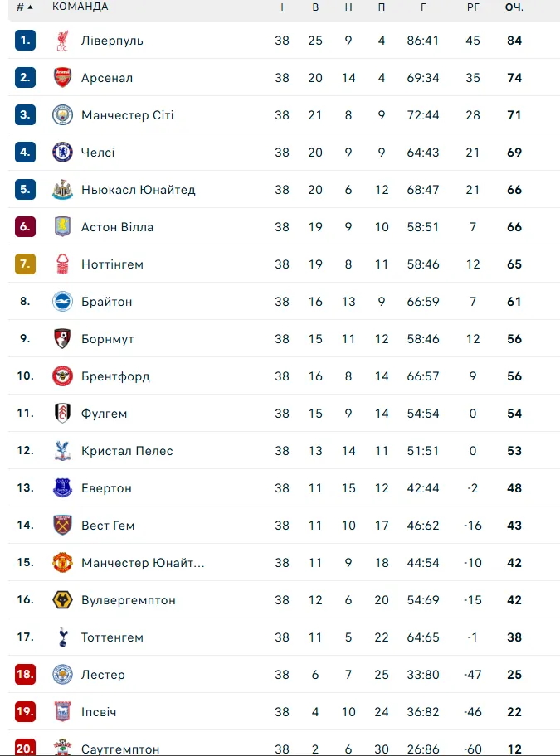The width and height of the screenshot is (560, 756).
Task: Open the Брайтон team link
Action: [x=106, y=302]
